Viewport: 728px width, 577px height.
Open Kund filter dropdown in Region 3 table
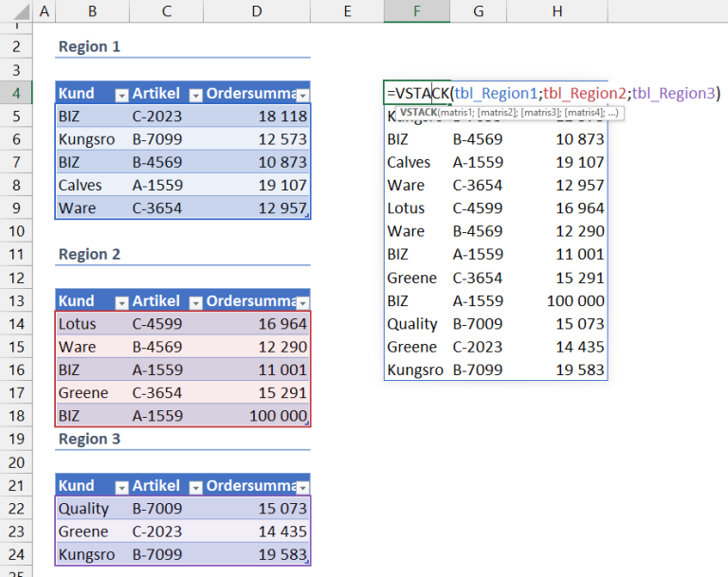tap(120, 487)
